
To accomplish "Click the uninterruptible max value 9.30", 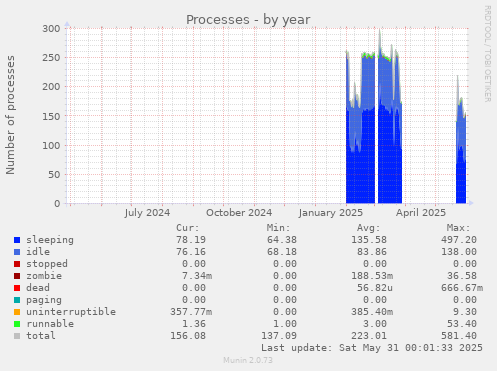I will click(x=465, y=312).
